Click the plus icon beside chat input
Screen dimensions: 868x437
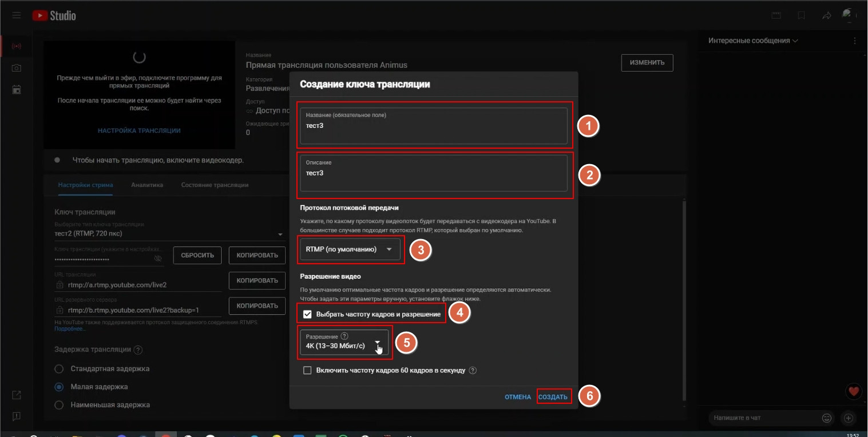point(849,418)
